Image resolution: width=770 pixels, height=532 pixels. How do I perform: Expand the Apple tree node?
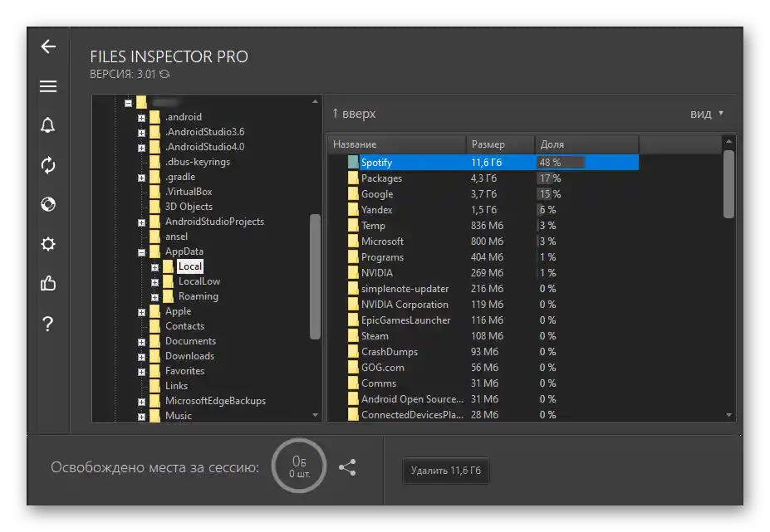tap(141, 312)
